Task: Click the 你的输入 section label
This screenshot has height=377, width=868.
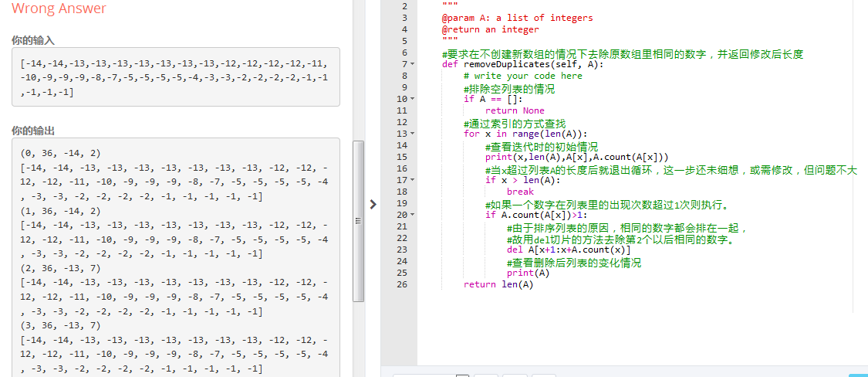Action: click(x=33, y=40)
